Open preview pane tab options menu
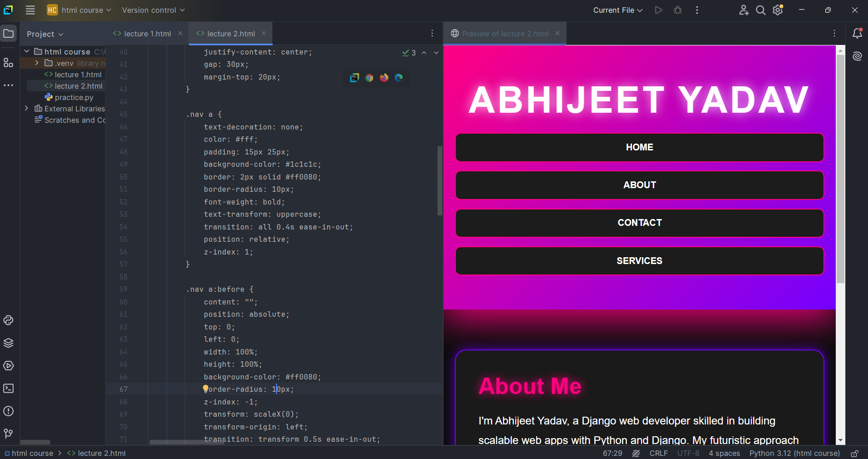The image size is (868, 459). (x=834, y=34)
